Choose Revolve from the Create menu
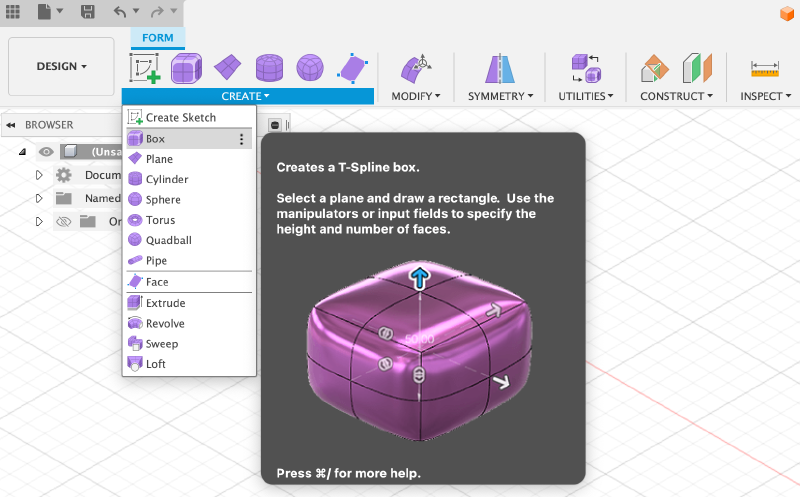The width and height of the screenshot is (800, 497). tap(189, 324)
